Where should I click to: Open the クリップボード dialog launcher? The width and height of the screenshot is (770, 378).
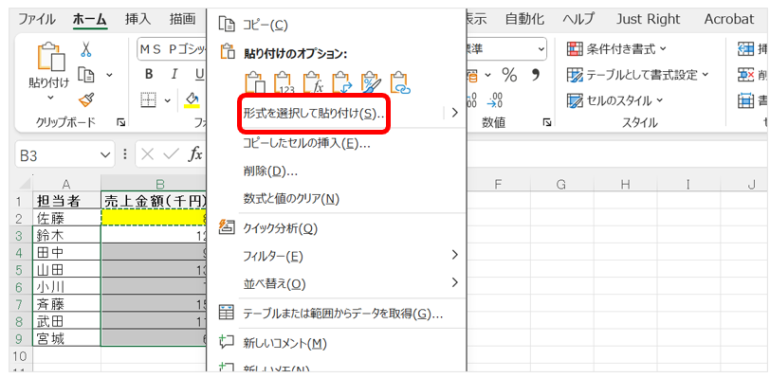pos(120,123)
